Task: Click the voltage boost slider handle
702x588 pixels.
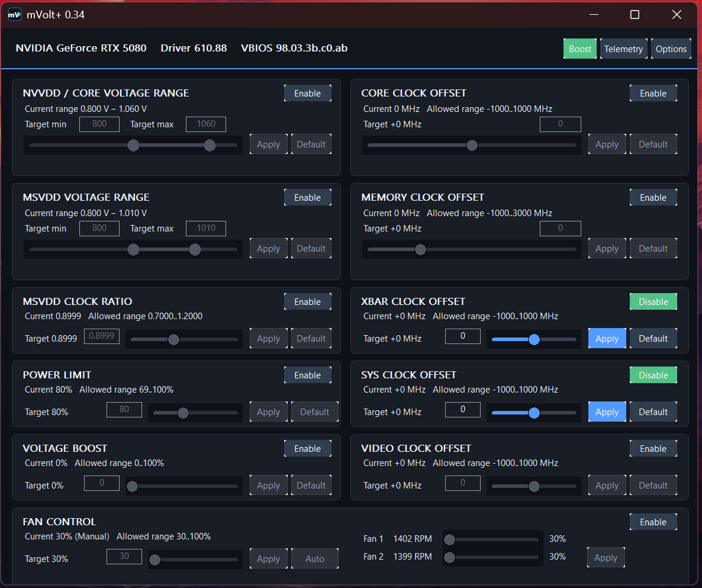Action: 132,486
